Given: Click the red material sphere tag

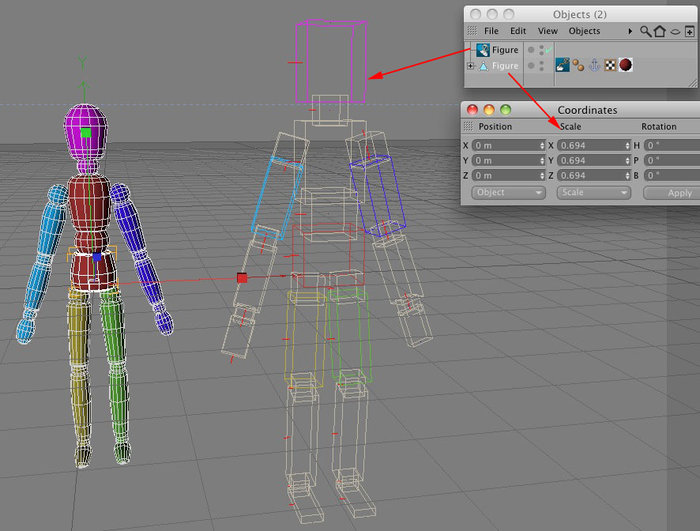Looking at the screenshot, I should (625, 65).
